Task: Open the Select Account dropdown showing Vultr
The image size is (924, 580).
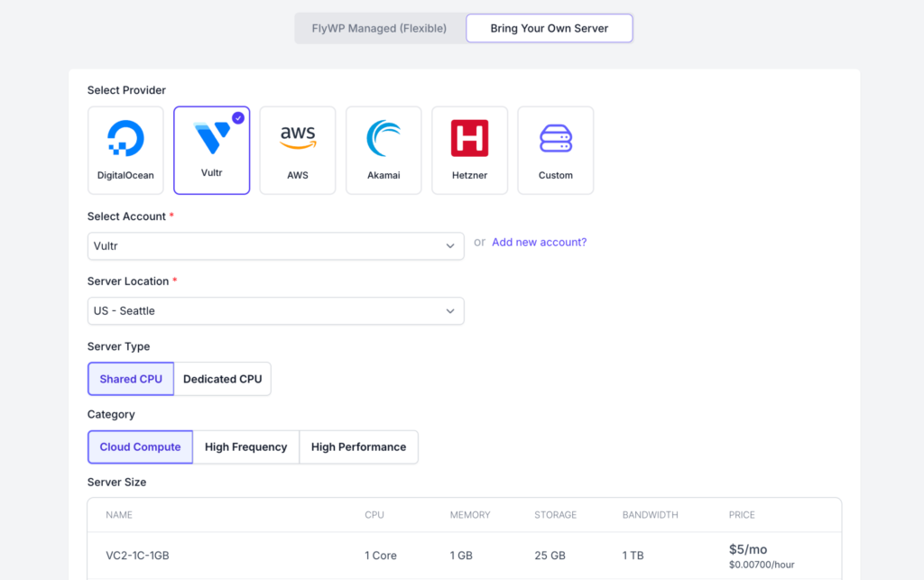Action: tap(276, 246)
